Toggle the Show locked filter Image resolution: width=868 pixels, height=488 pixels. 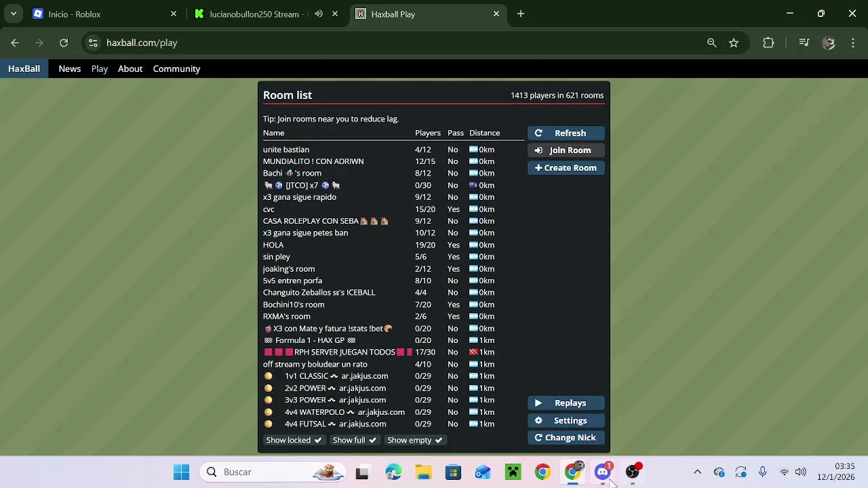pyautogui.click(x=294, y=440)
